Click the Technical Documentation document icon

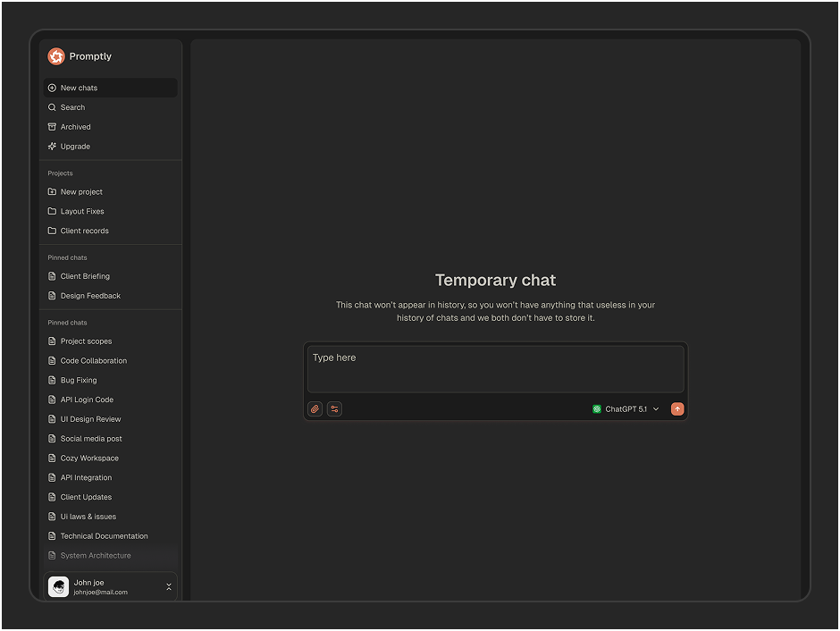(x=52, y=536)
